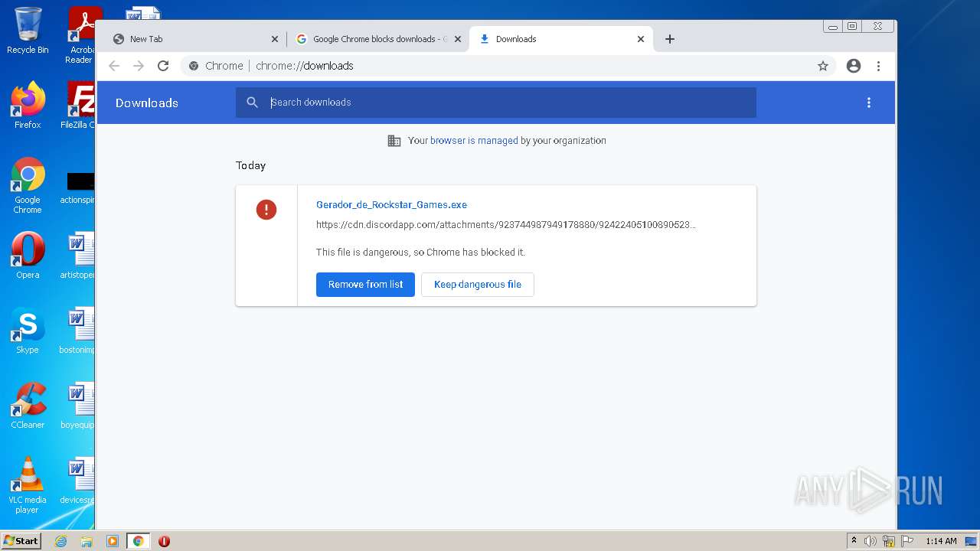Close the Downloads tab
Screen dimensions: 980x551
point(641,39)
